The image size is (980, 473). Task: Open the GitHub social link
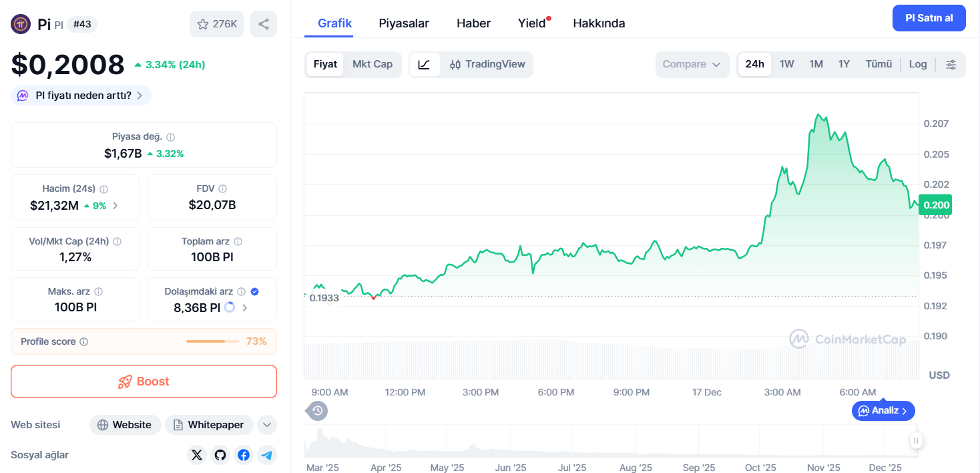[220, 455]
